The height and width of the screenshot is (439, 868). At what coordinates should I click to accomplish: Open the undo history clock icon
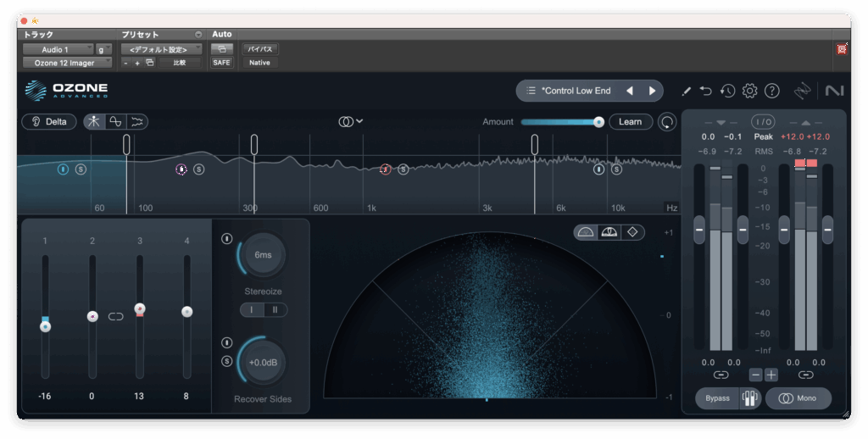point(727,91)
